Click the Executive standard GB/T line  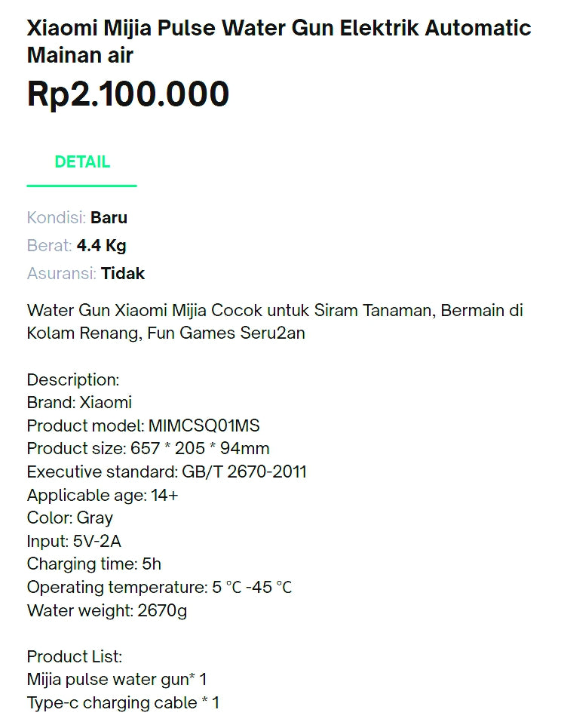coord(167,472)
